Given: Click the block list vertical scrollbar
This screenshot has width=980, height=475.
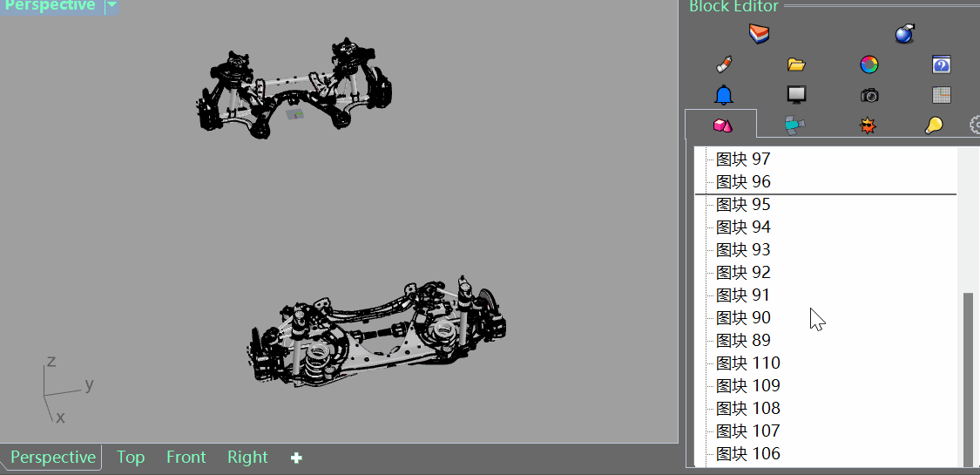Looking at the screenshot, I should click(x=968, y=375).
